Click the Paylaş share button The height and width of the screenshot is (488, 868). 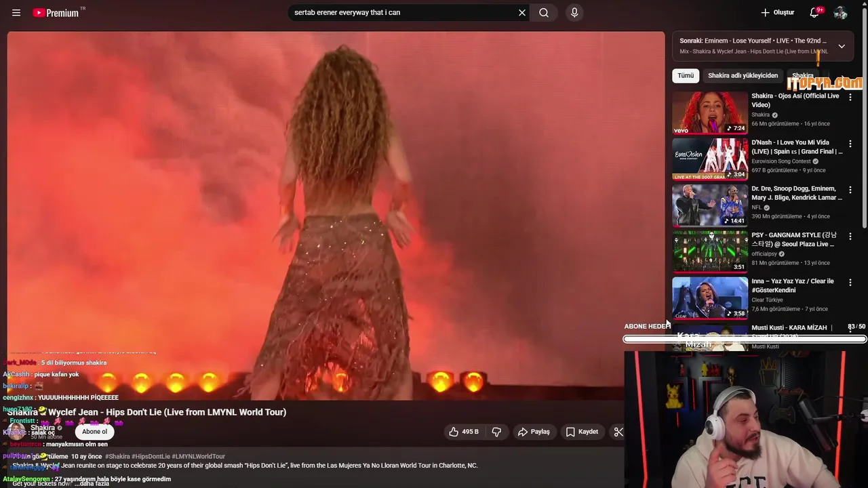point(534,432)
